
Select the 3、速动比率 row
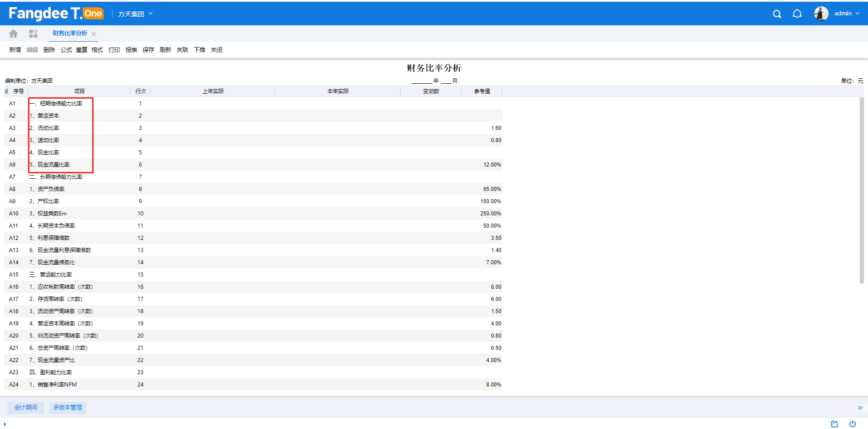coord(253,140)
